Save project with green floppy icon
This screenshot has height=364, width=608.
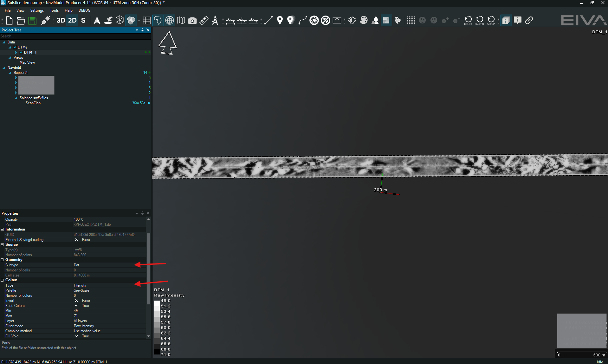pyautogui.click(x=32, y=21)
